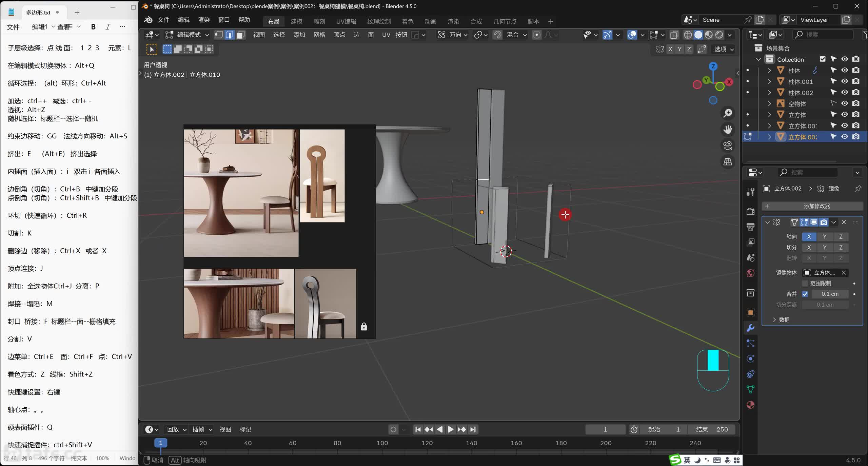
Task: Select rendered viewport shading sphere icon
Action: (x=719, y=35)
